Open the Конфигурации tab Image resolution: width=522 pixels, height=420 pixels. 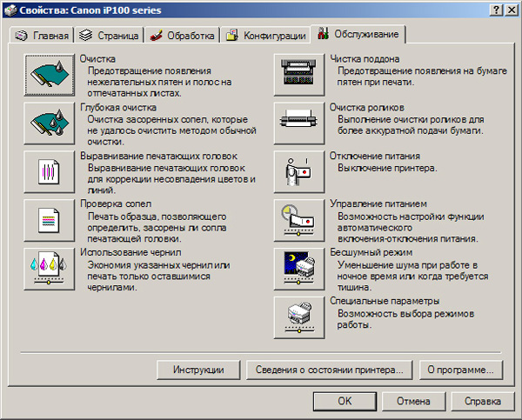click(265, 36)
